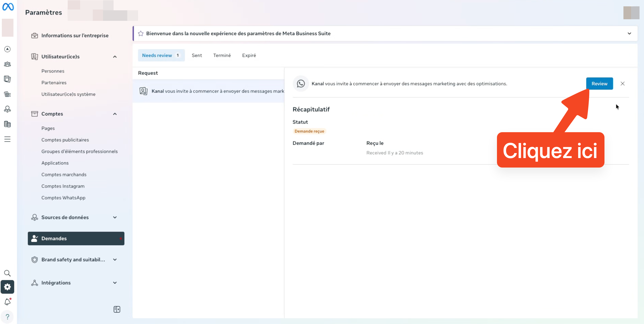The image size is (644, 324).
Task: Collapse the Comptes section
Action: pos(115,114)
